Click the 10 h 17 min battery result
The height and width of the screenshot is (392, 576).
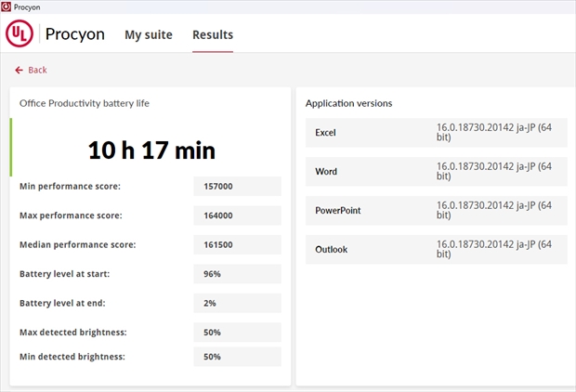[151, 149]
